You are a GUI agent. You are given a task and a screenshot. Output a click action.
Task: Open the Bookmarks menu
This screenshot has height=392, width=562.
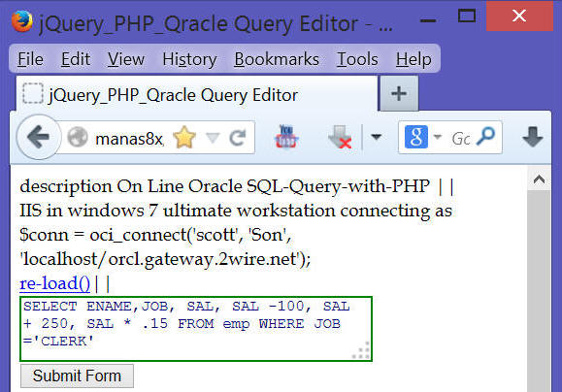click(277, 59)
